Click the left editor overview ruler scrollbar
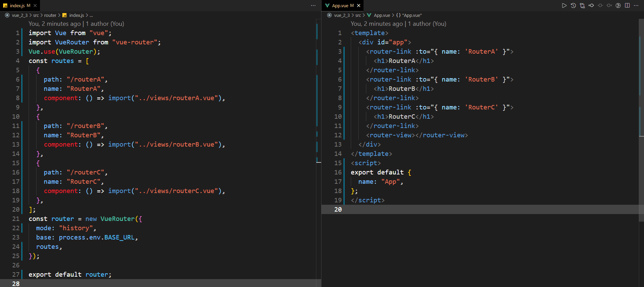644x287 pixels. pos(319,153)
